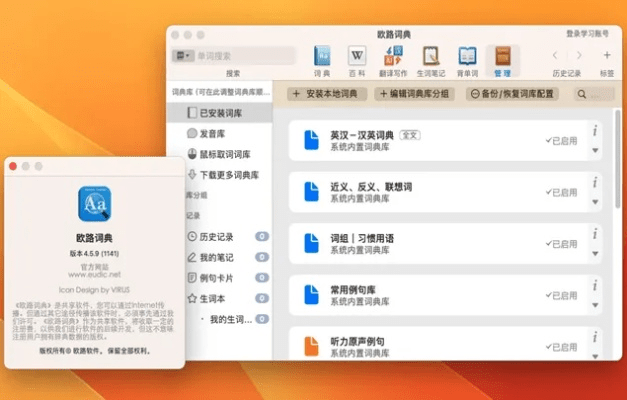The width and height of the screenshot is (627, 400).
Task: Click the 欧路词典 app icon in About window
Action: click(x=95, y=204)
